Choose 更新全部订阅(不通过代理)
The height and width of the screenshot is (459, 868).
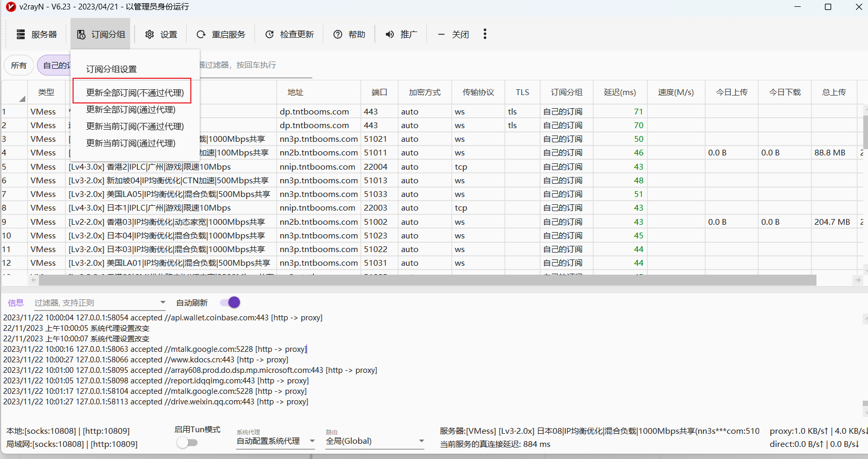[135, 92]
